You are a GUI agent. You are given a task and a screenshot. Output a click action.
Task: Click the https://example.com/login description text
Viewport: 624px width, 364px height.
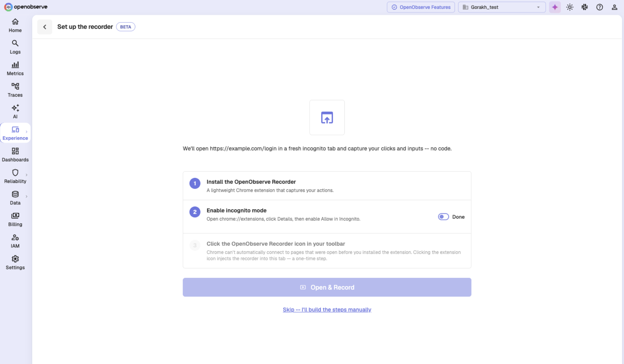point(317,149)
